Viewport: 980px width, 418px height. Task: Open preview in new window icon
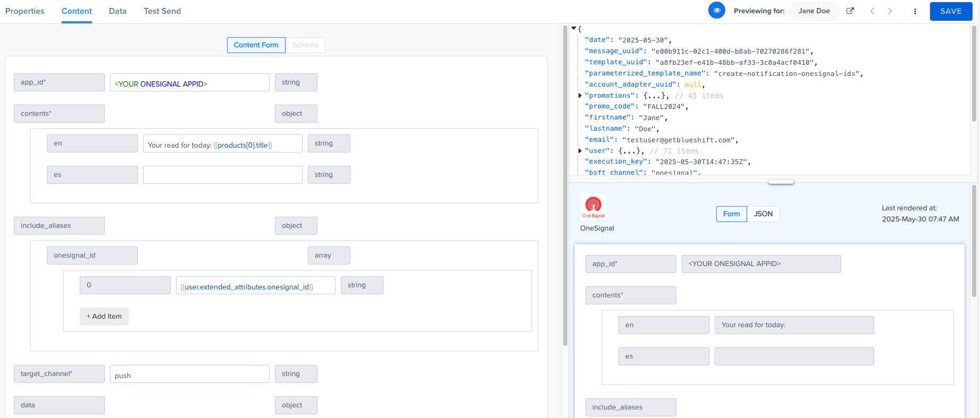tap(850, 11)
